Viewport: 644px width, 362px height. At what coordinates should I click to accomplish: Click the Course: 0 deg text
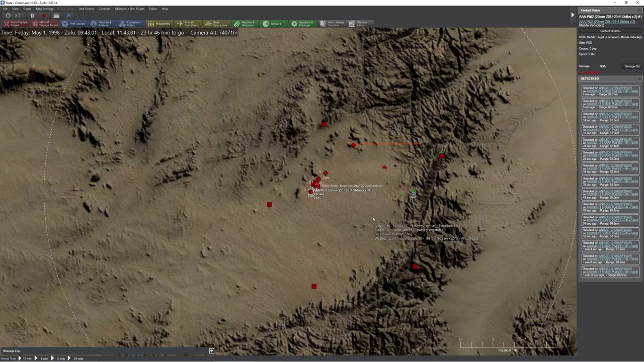coord(588,48)
